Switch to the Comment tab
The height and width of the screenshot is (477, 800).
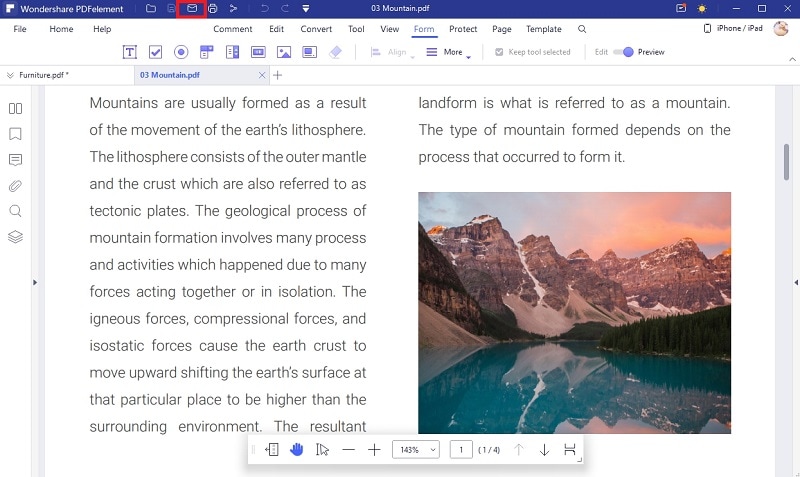point(233,29)
